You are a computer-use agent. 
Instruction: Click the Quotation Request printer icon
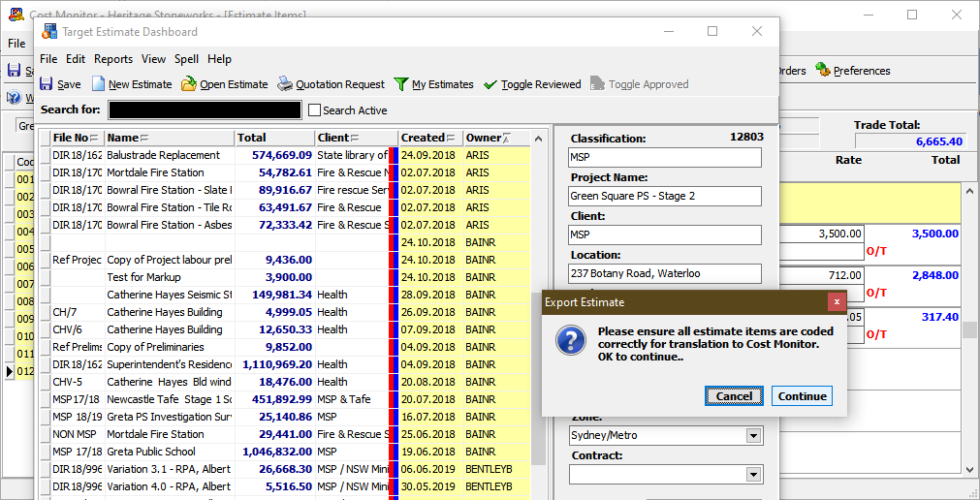click(285, 84)
